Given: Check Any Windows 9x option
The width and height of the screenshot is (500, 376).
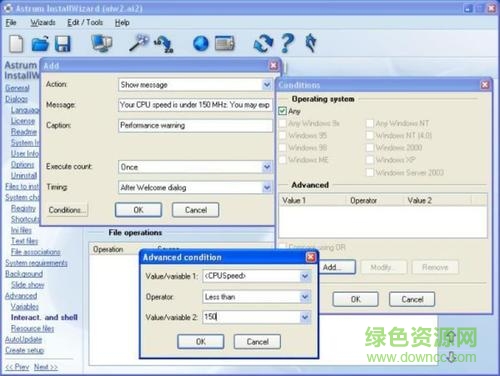Looking at the screenshot, I should [282, 123].
